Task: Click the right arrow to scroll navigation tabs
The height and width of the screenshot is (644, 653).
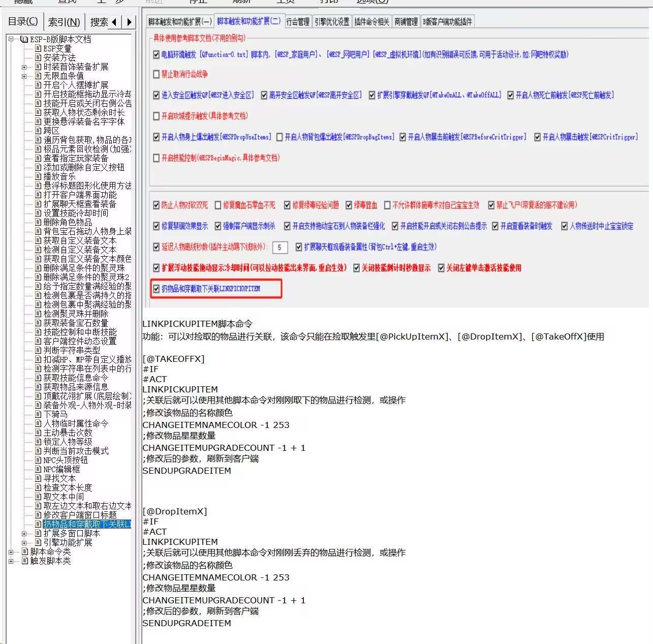Action: click(129, 22)
